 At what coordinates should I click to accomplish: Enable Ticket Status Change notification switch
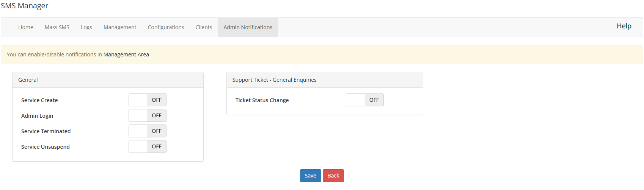point(365,100)
